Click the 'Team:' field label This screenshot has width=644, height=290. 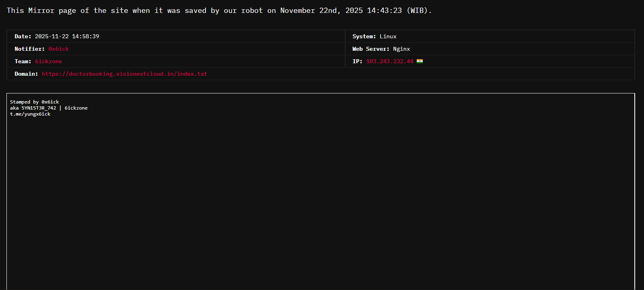pos(23,61)
